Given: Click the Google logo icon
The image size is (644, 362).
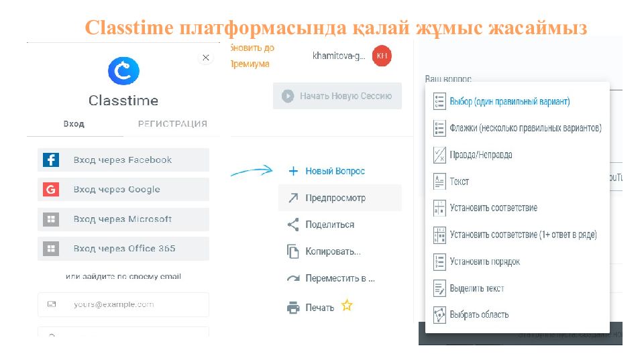Looking at the screenshot, I should (51, 190).
